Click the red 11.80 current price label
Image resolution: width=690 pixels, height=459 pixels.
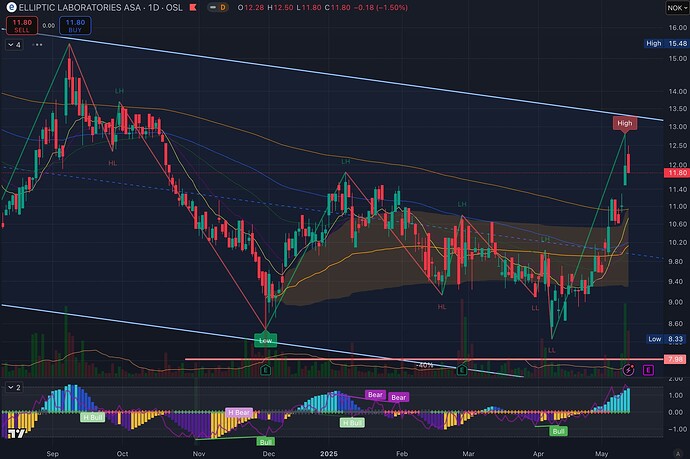point(677,173)
